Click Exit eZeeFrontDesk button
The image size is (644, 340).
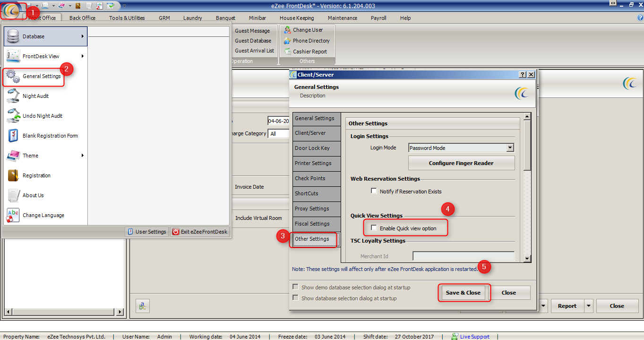pos(200,232)
